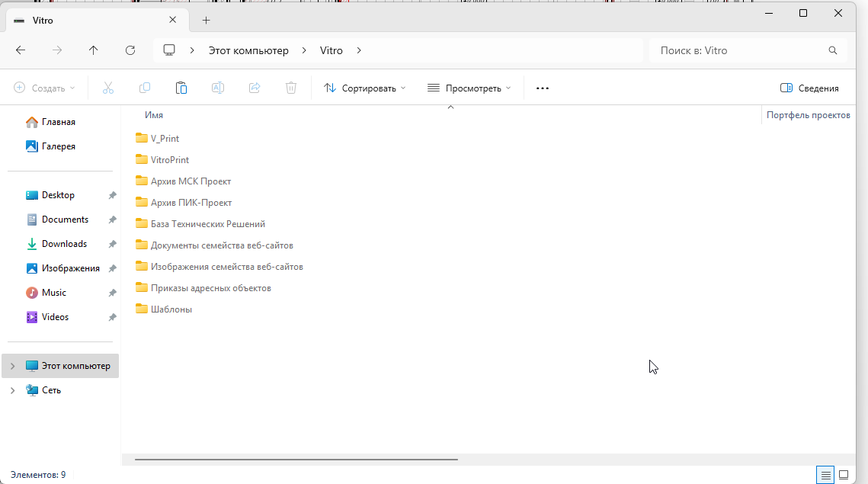The width and height of the screenshot is (868, 484).
Task: Click the search magnifier icon
Action: [833, 50]
